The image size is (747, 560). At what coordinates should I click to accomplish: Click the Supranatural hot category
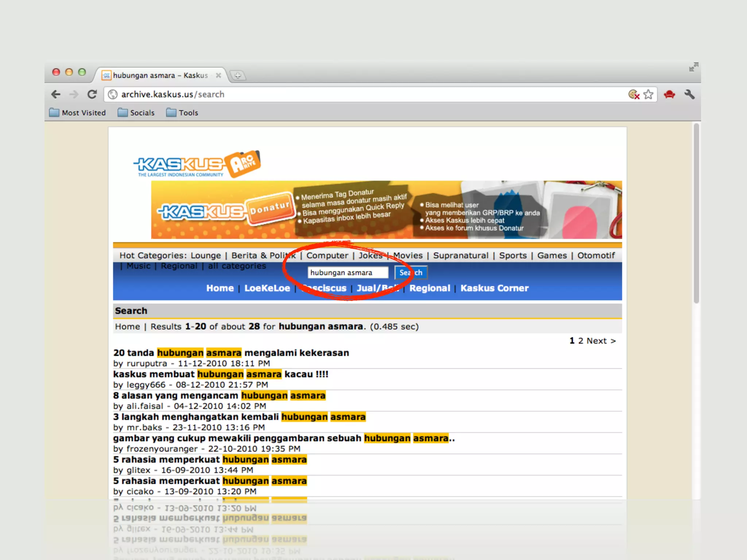click(x=461, y=255)
